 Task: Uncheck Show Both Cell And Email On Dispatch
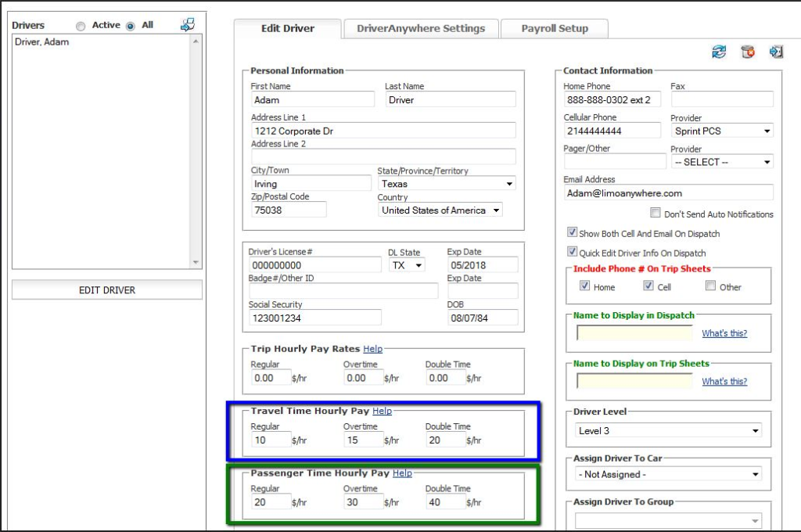click(572, 233)
